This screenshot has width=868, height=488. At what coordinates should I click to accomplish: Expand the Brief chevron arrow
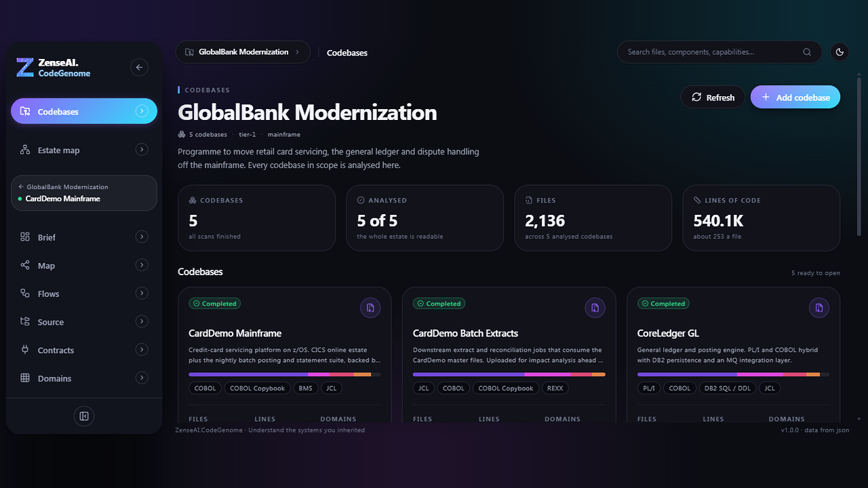pyautogui.click(x=142, y=237)
